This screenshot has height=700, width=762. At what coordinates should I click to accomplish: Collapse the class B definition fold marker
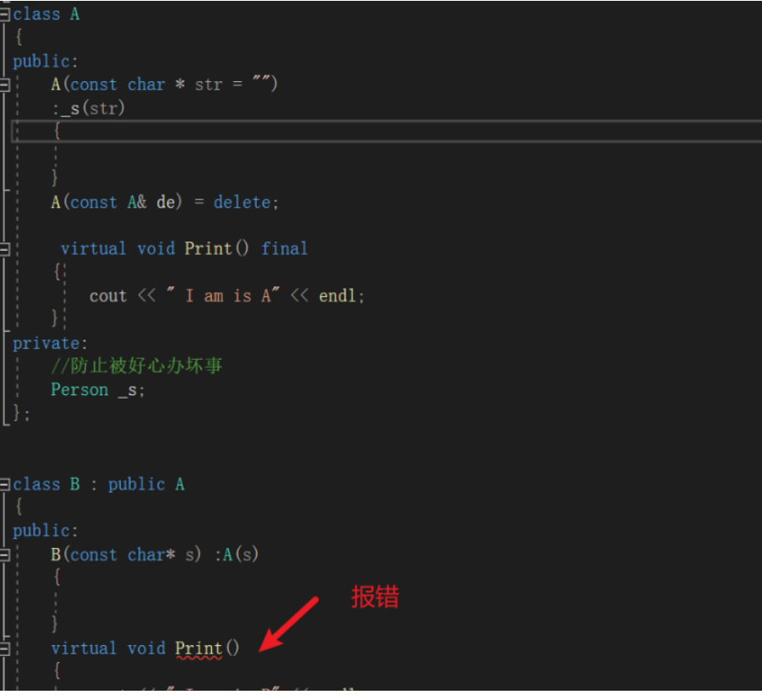pos(5,485)
